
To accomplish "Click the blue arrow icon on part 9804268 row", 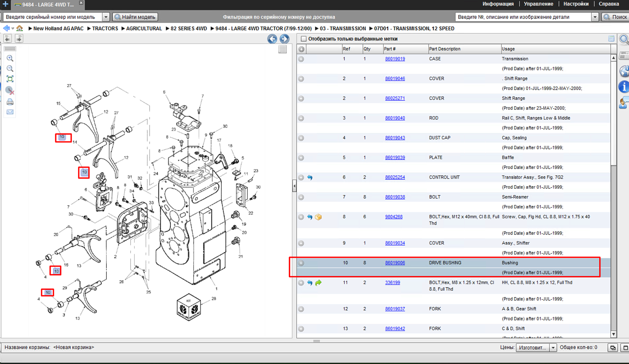I will [x=310, y=217].
